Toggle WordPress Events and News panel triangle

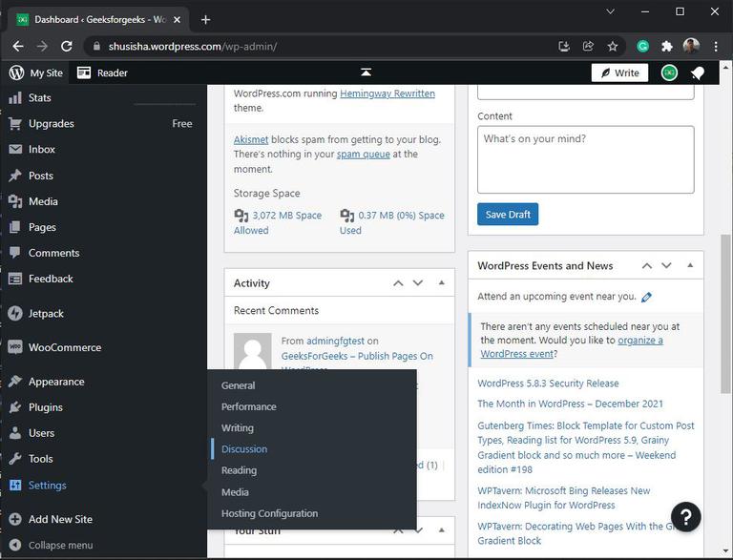(x=690, y=265)
